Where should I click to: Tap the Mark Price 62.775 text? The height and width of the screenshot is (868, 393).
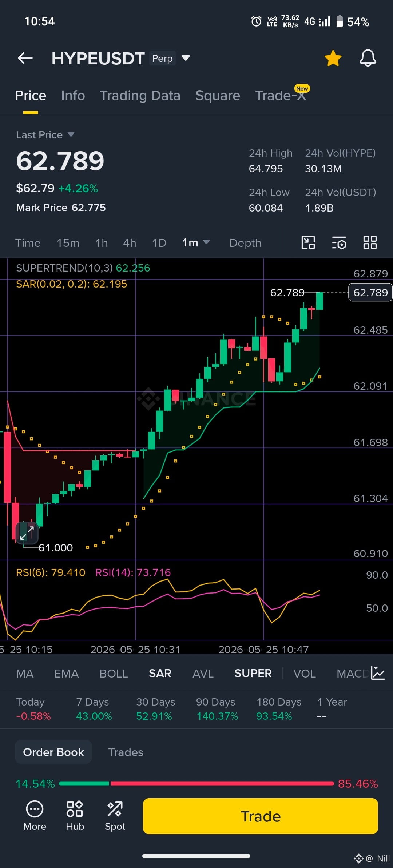point(61,208)
